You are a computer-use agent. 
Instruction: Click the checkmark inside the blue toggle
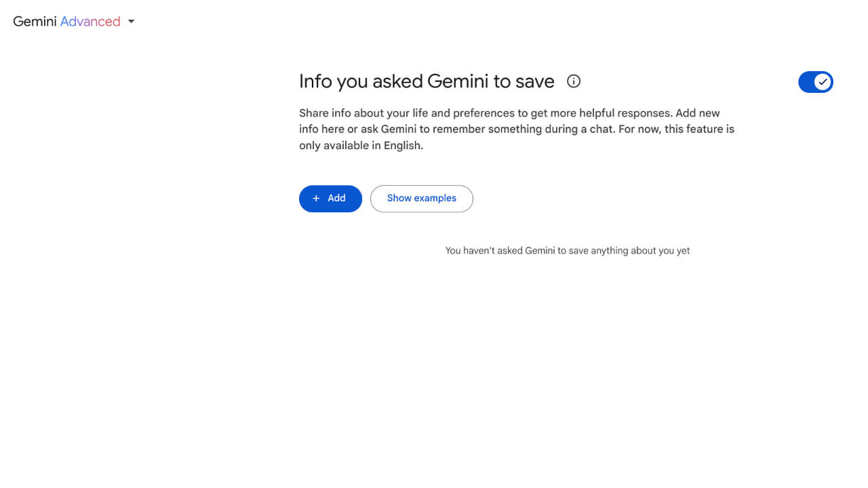(x=822, y=81)
